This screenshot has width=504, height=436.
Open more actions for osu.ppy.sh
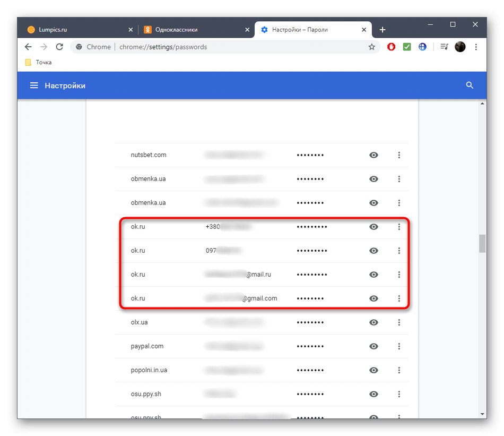tap(399, 394)
